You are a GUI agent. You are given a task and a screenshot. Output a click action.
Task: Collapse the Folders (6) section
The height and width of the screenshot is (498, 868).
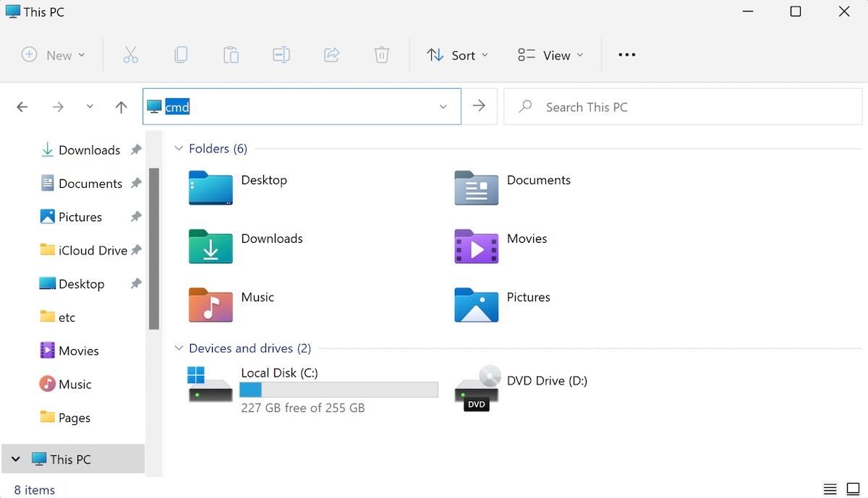[x=179, y=148]
